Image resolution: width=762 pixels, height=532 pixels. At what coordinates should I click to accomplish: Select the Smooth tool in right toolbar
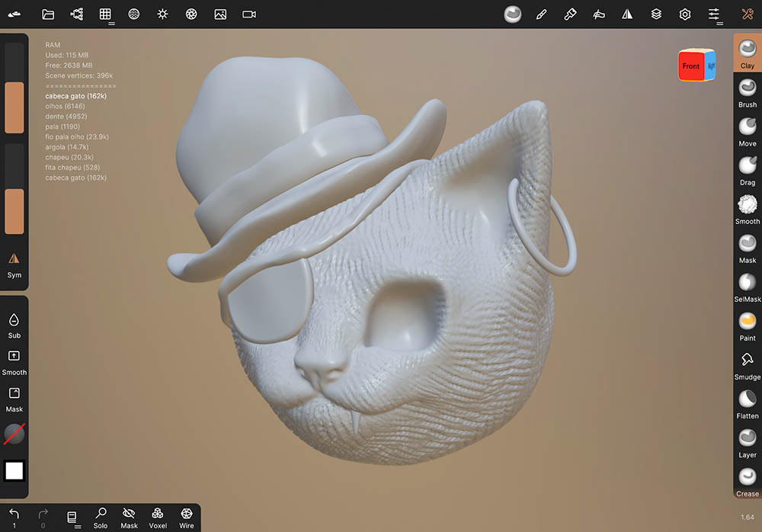(748, 210)
